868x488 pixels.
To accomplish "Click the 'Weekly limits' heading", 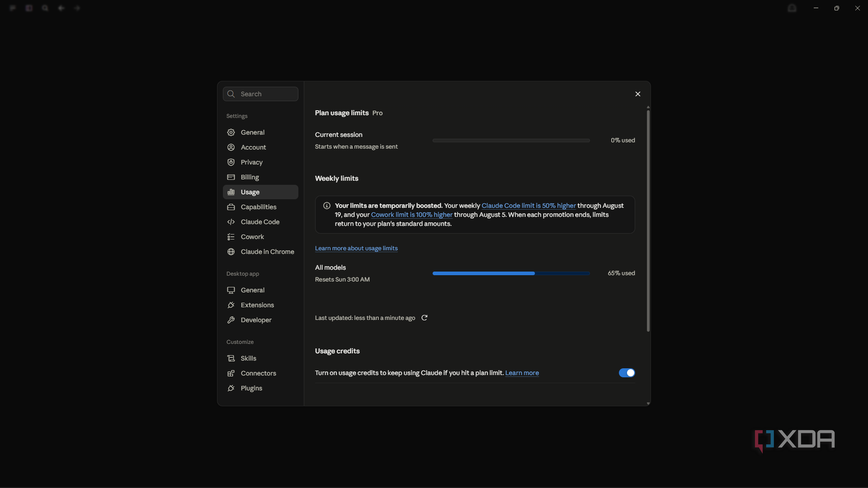I will pos(337,178).
